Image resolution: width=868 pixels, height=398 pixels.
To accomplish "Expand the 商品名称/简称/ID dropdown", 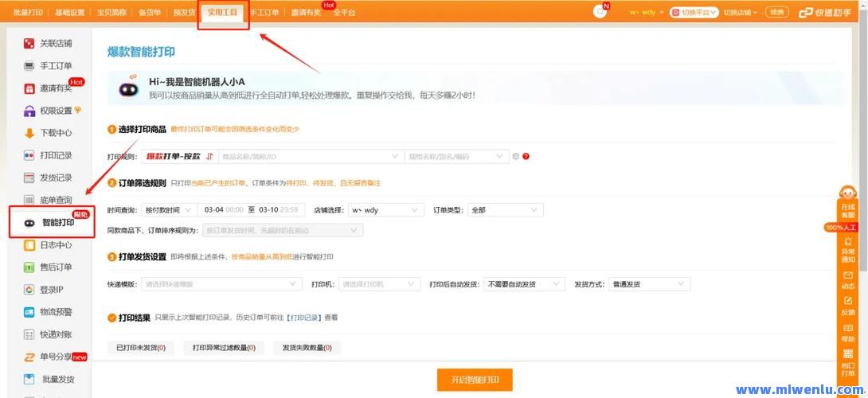I will 311,157.
